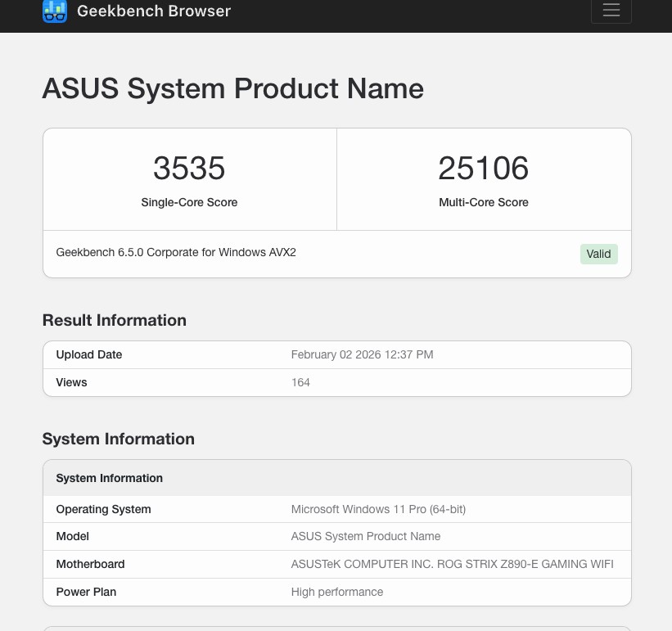Click the ROG STRIX Z890-E motherboard entry
This screenshot has height=631, width=672.
tap(452, 564)
